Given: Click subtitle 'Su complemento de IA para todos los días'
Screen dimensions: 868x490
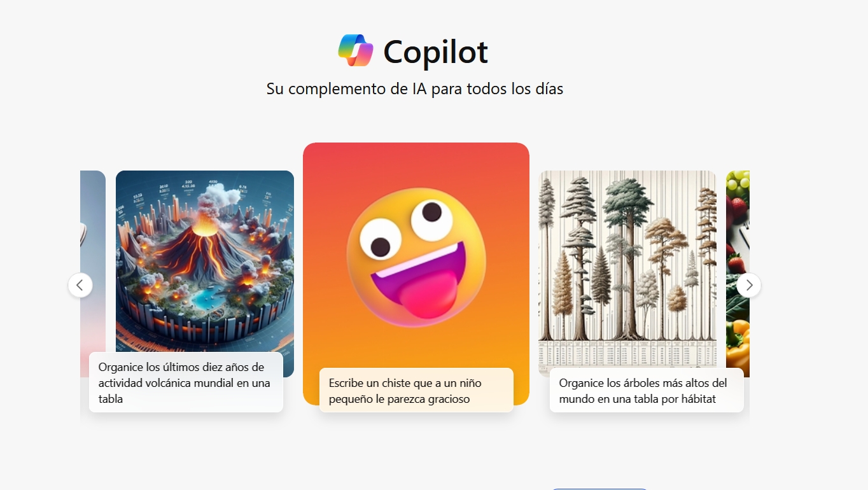Looking at the screenshot, I should pyautogui.click(x=415, y=88).
